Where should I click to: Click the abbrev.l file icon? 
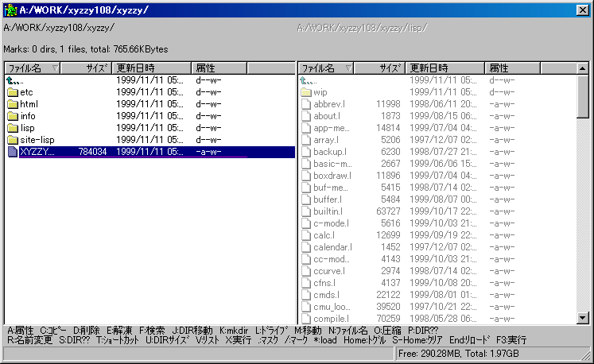tap(306, 104)
